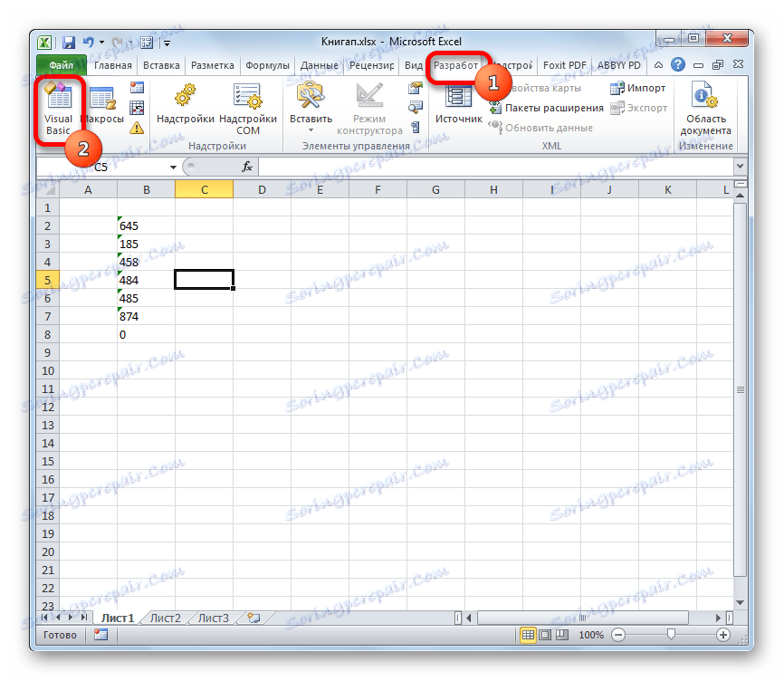Click the Run Dialog icon
The height and width of the screenshot is (681, 784).
point(415,128)
